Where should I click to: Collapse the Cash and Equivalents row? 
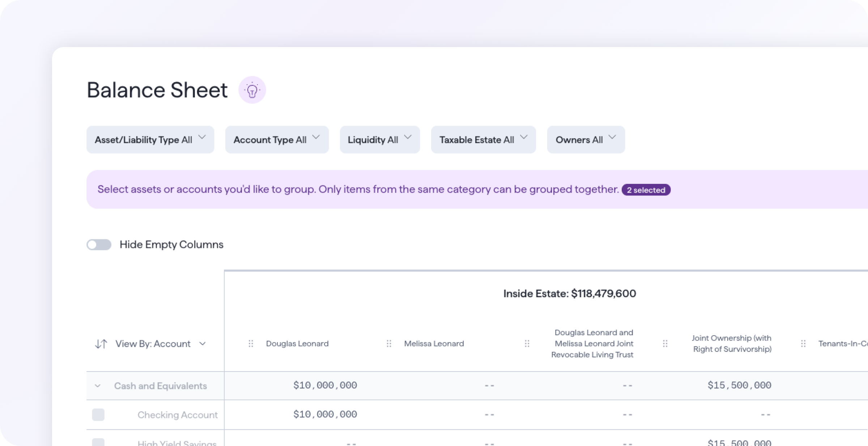[98, 386]
